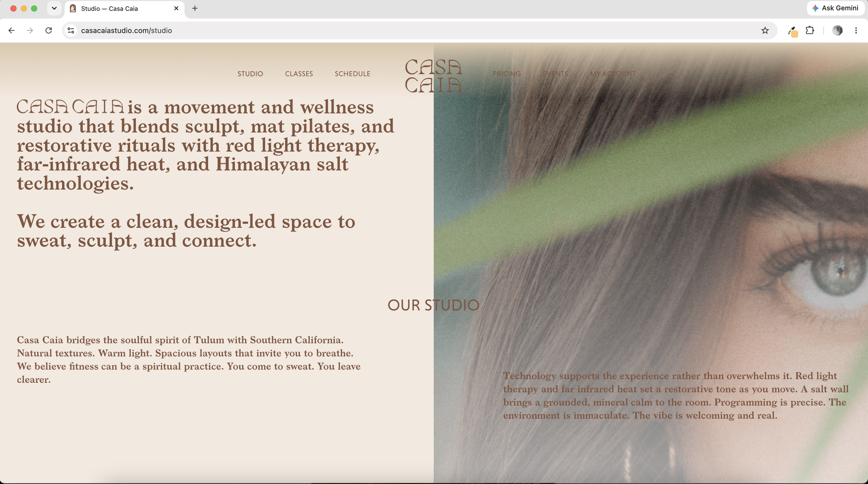This screenshot has height=484, width=868.
Task: Open the MY ACCOUNT nav link
Action: click(x=613, y=74)
